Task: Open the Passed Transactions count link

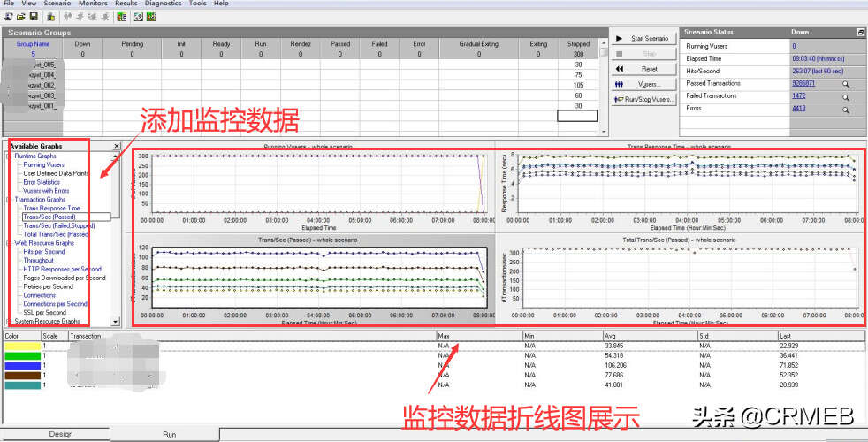Action: 803,84
